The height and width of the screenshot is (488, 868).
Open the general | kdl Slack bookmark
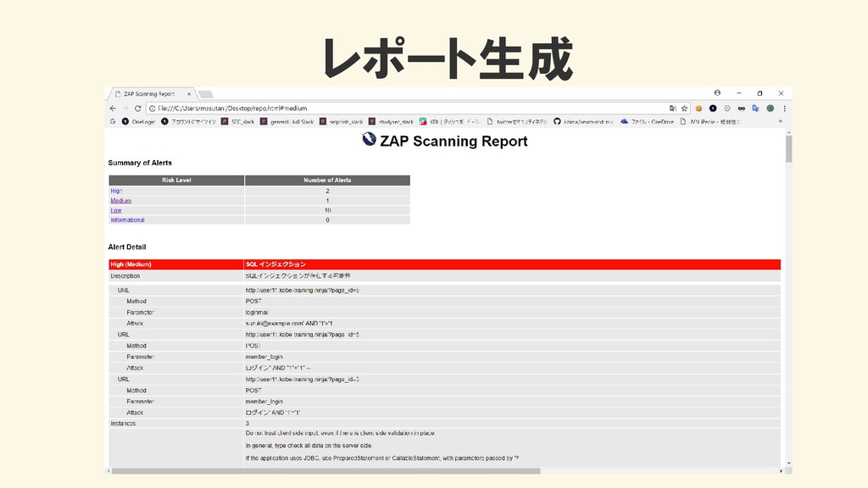[287, 121]
